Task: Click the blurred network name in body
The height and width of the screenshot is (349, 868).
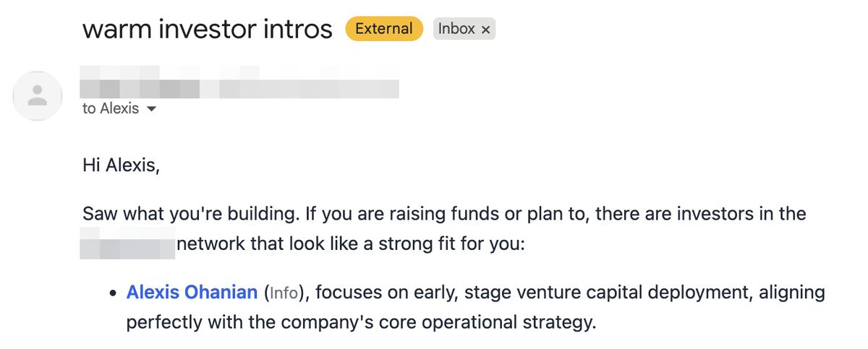Action: [x=127, y=244]
